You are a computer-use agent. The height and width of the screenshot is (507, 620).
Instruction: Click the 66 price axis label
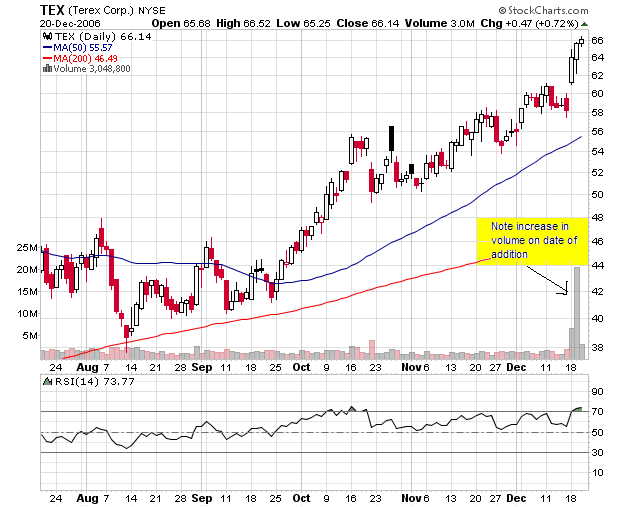[597, 40]
